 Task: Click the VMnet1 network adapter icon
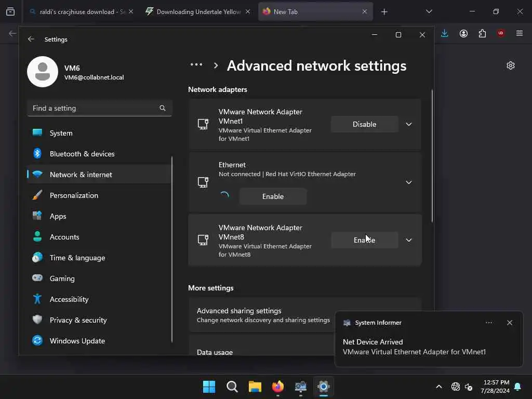tap(203, 124)
